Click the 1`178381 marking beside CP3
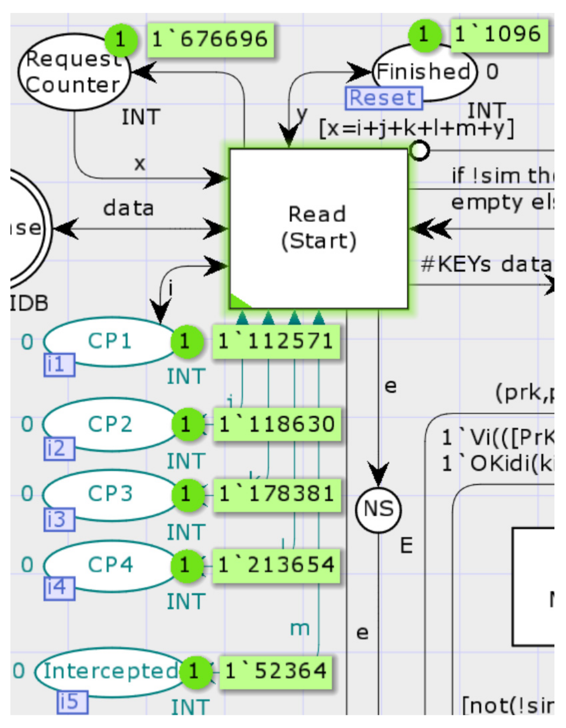566x728 pixels. point(276,495)
